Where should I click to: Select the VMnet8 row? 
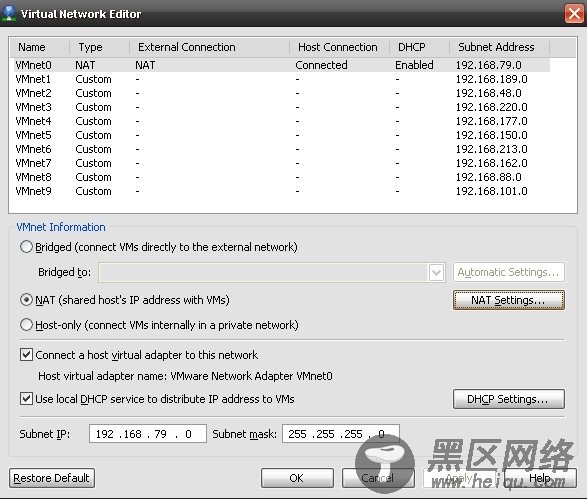[x=282, y=177]
